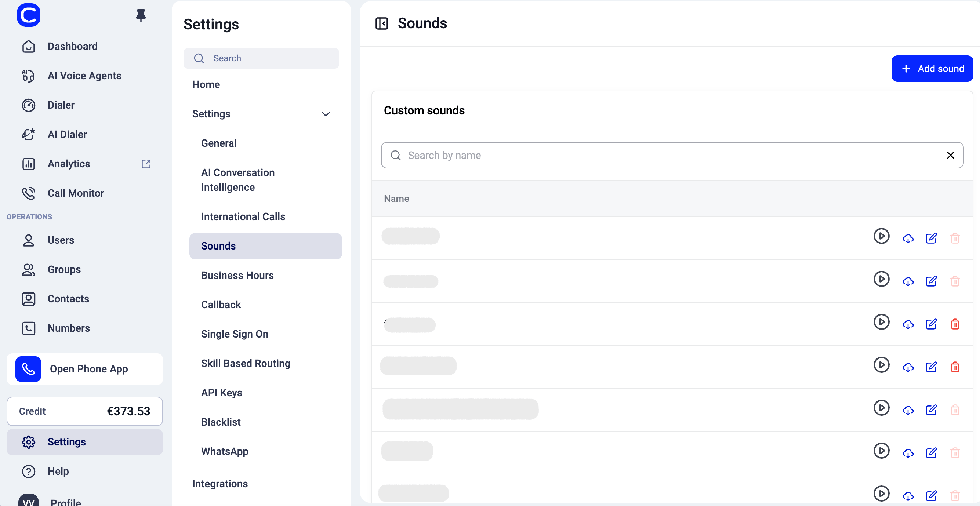Screen dimensions: 980x506
Task: Download the second custom sound
Action: [908, 281]
